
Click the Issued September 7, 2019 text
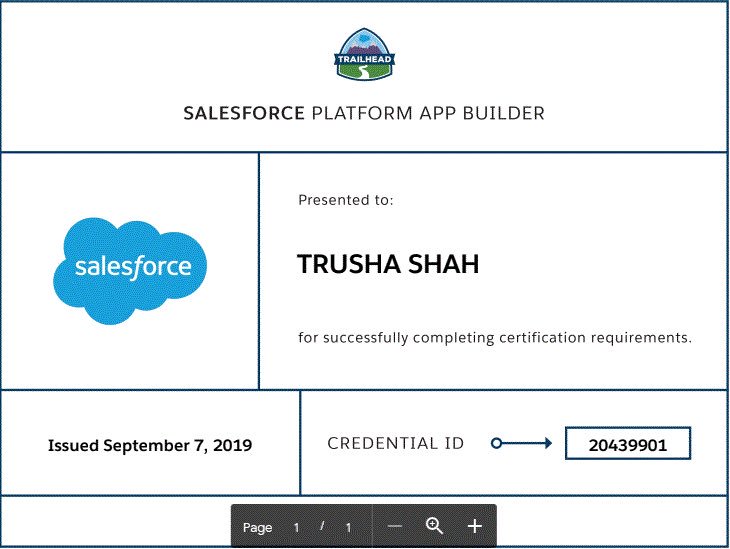tap(150, 446)
